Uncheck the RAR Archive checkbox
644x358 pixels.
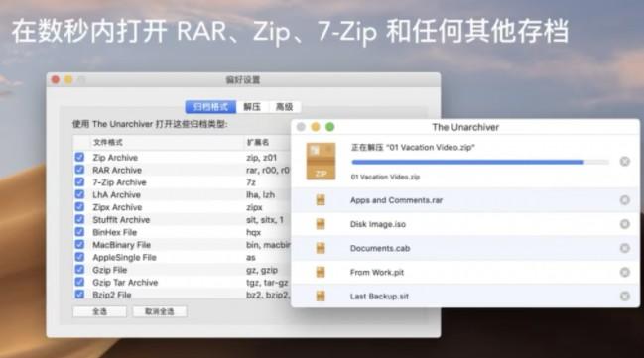click(x=79, y=170)
